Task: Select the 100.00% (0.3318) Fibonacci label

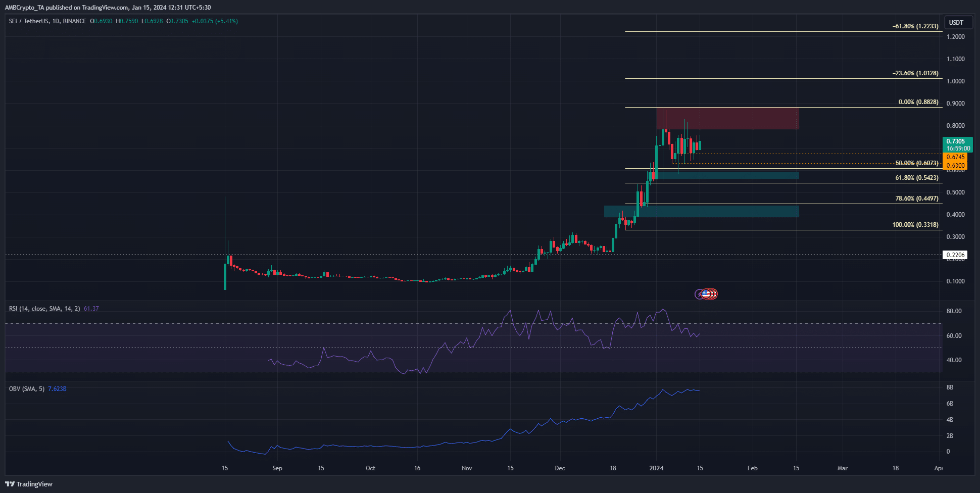Action: click(915, 225)
